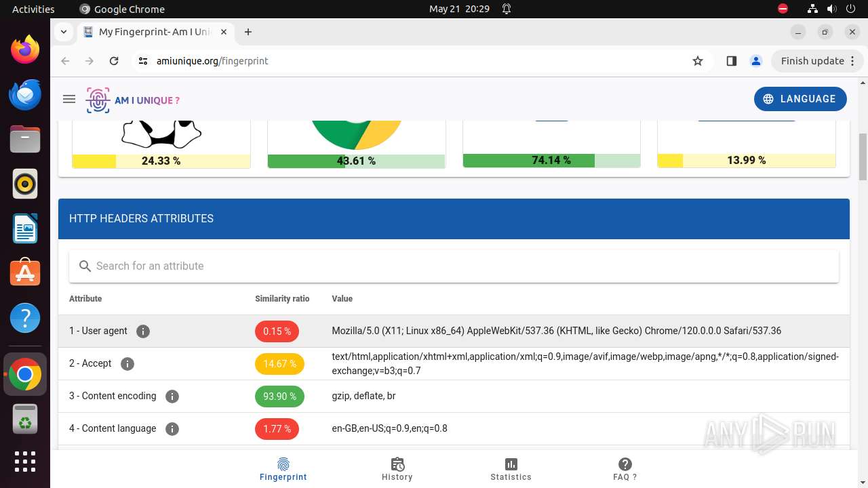Toggle Chrome side panel

(x=731, y=61)
